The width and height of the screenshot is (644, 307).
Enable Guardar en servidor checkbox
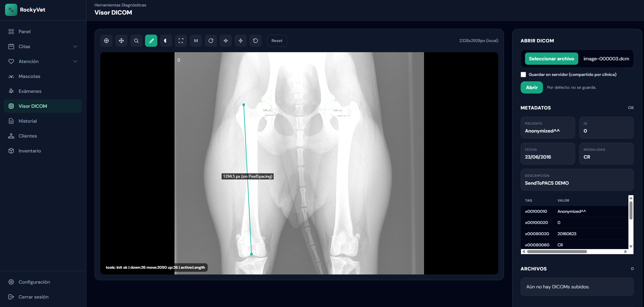click(x=523, y=75)
